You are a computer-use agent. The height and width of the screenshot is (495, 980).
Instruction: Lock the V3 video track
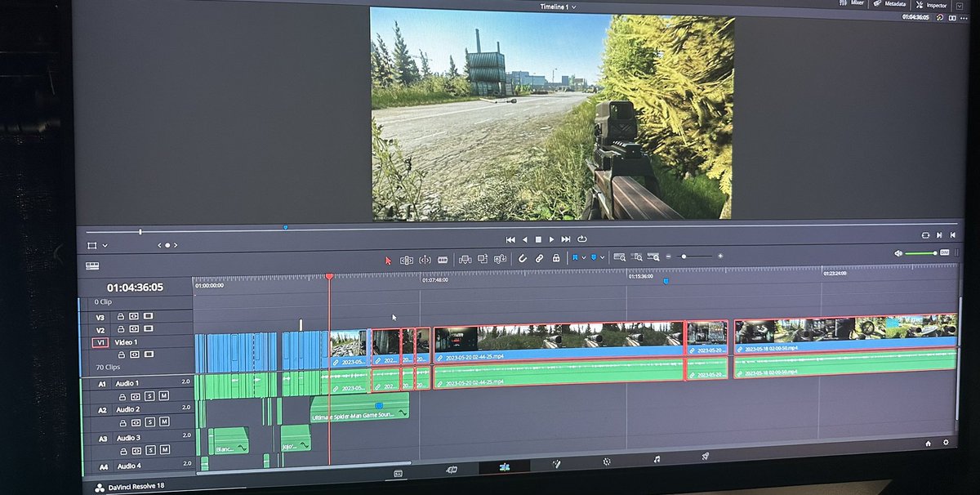point(121,315)
